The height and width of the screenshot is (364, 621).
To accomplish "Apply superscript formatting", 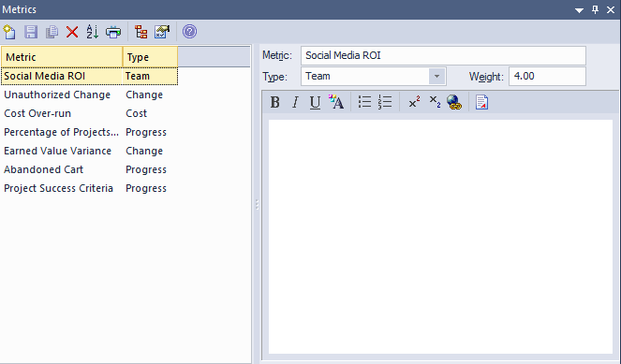I will click(x=414, y=102).
